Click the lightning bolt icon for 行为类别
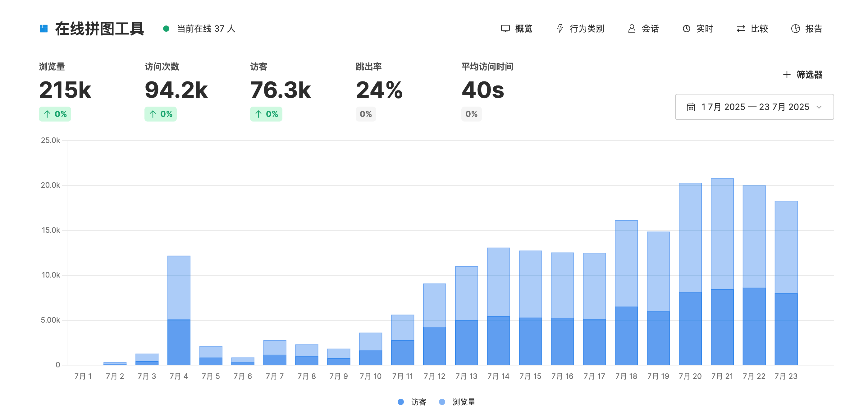The width and height of the screenshot is (868, 414). coord(560,29)
